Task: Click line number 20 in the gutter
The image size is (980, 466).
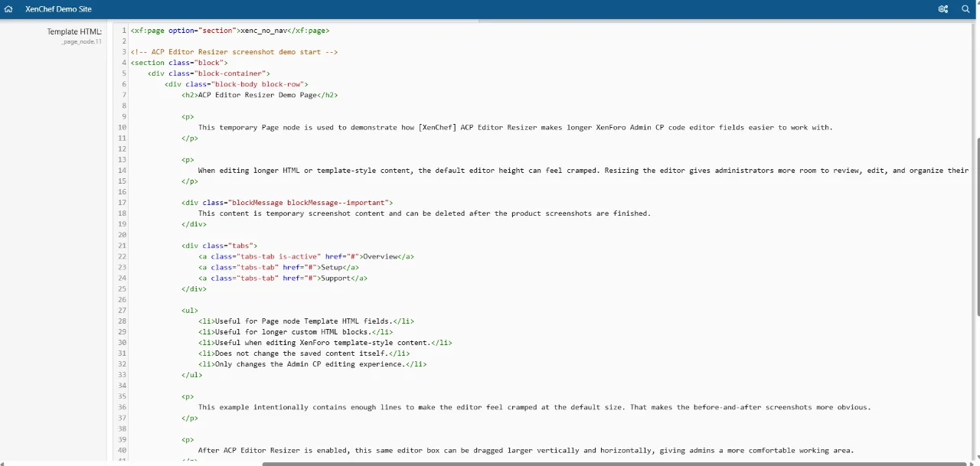Action: pos(122,235)
